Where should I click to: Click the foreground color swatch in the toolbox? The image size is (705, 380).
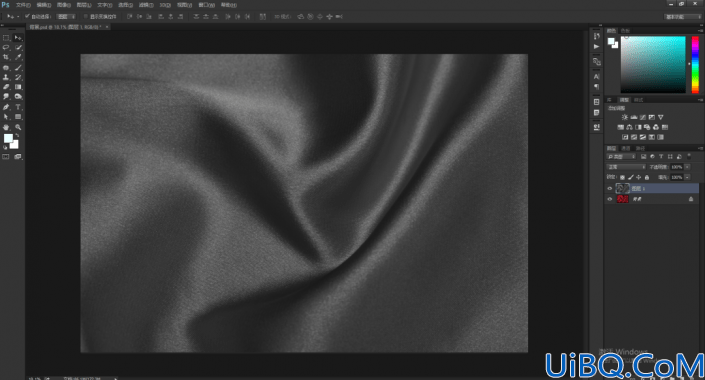point(8,138)
